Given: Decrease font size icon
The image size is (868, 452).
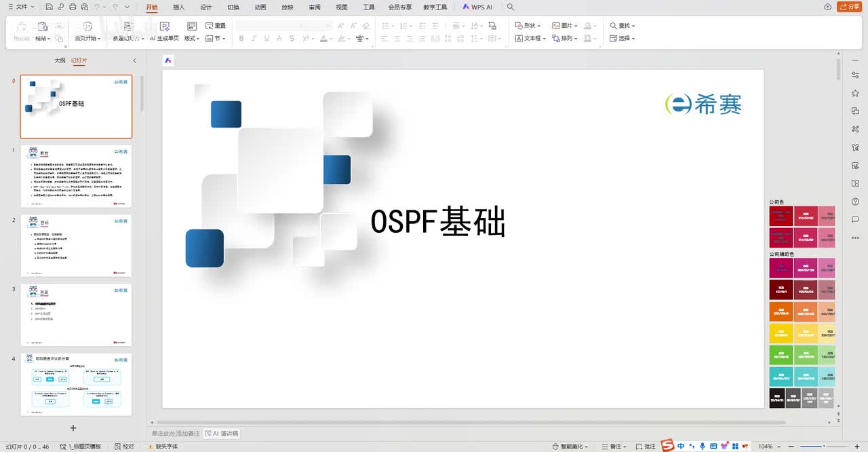Looking at the screenshot, I should click(x=353, y=26).
